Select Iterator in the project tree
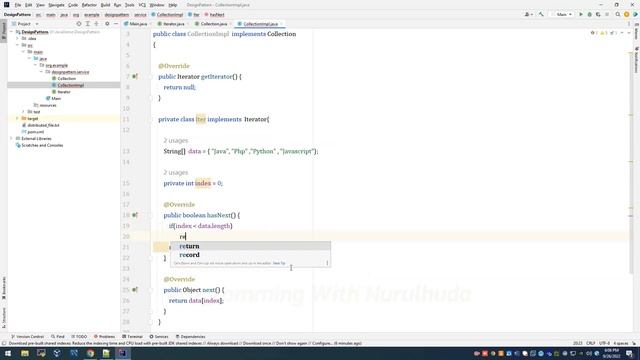The width and height of the screenshot is (640, 360). pyautogui.click(x=64, y=92)
